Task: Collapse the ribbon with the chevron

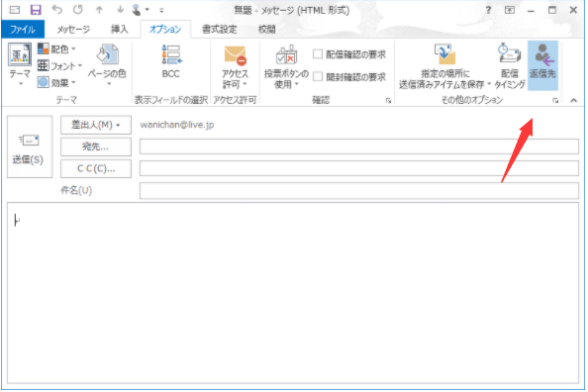Action: (573, 100)
